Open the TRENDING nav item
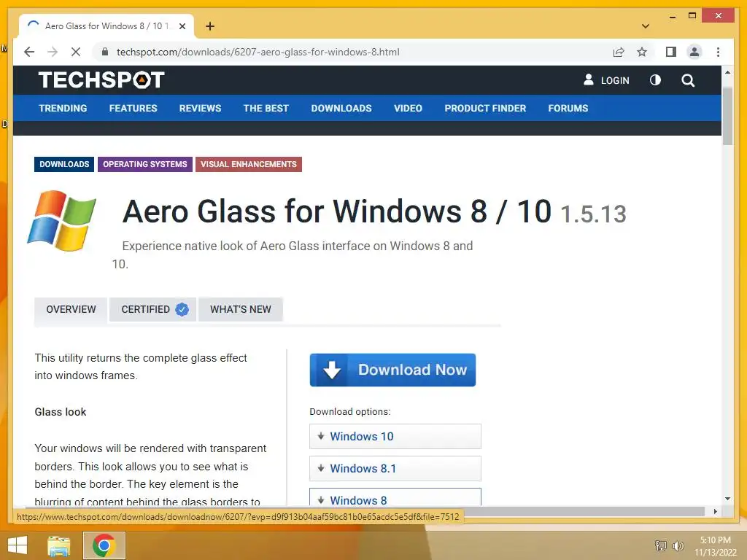 pos(63,108)
